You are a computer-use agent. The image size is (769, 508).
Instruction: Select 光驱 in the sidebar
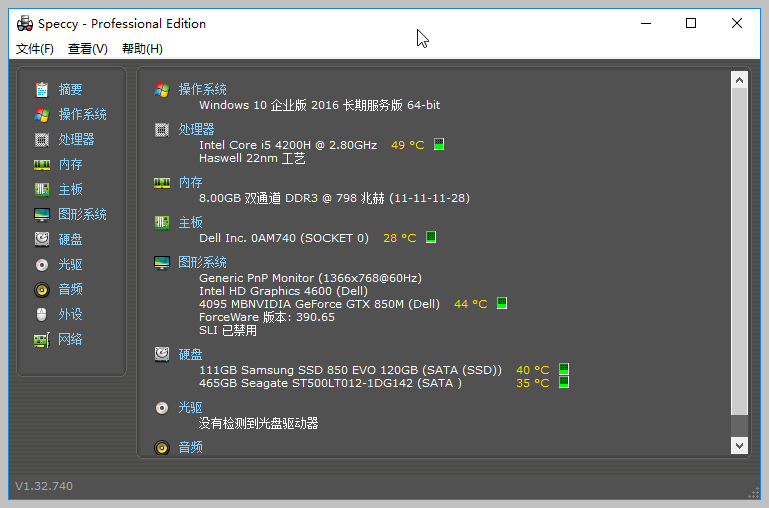click(70, 264)
